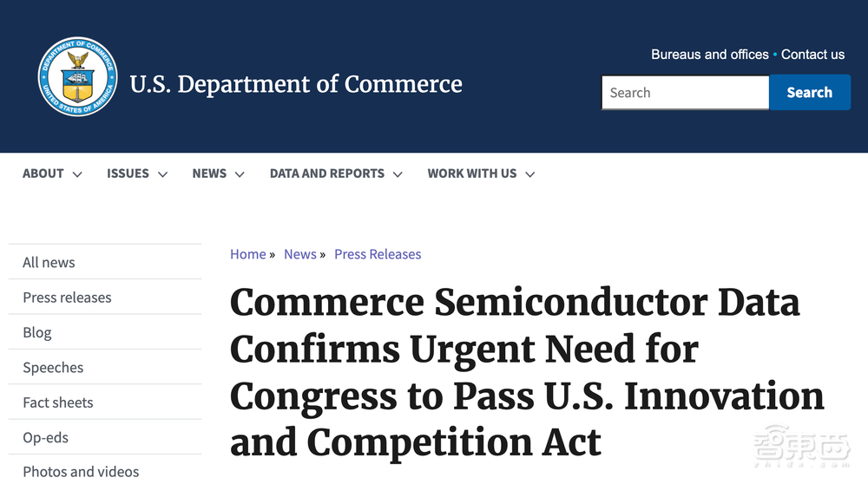
Task: Click the Department of Commerce seal logo
Action: [x=77, y=78]
